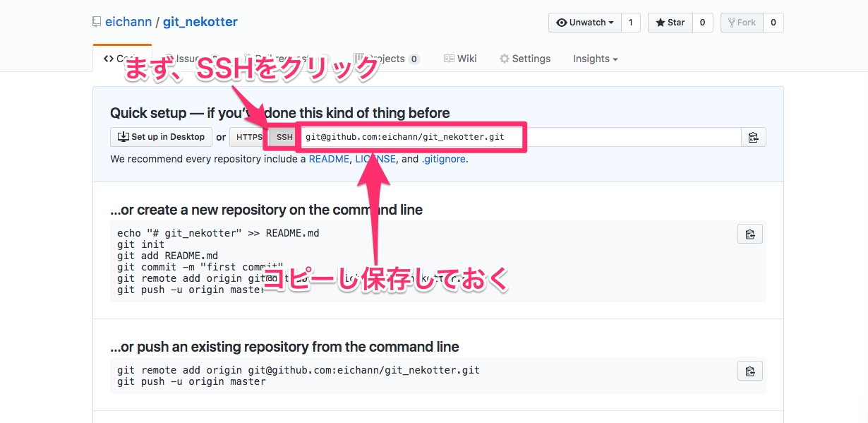868x423 pixels.
Task: Click the 'git init' command line
Action: (x=141, y=244)
